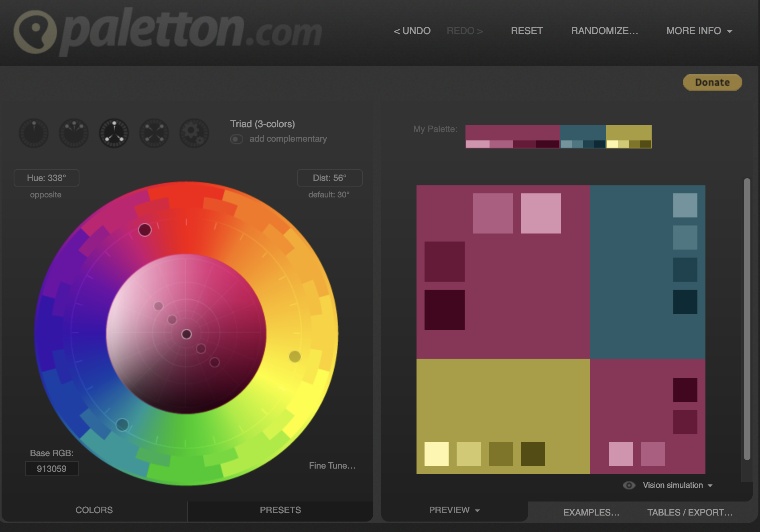760x532 pixels.
Task: Select the Monochromatic color scheme icon
Action: (x=34, y=133)
